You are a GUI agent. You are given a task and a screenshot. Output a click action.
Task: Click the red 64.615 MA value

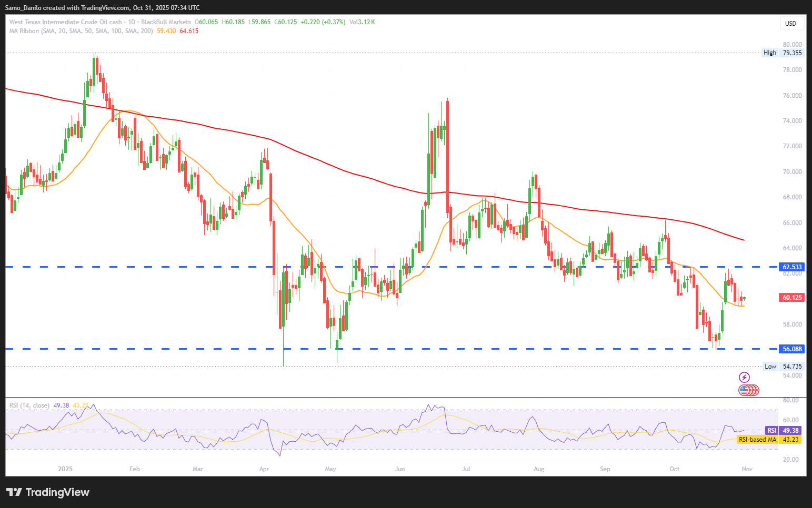click(189, 31)
